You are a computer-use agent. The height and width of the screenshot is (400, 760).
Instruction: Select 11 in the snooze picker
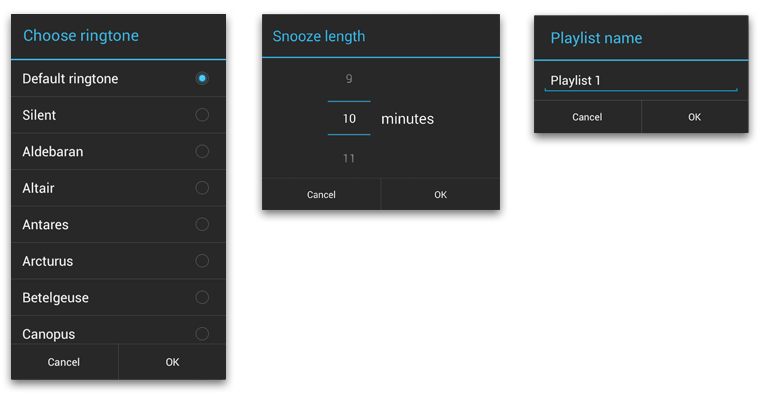click(349, 158)
